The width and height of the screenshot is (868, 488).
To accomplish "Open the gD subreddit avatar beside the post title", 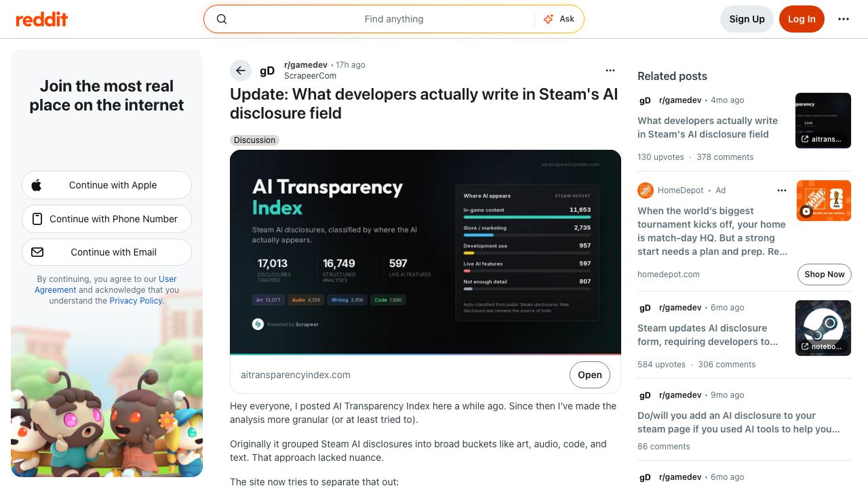I will click(268, 70).
